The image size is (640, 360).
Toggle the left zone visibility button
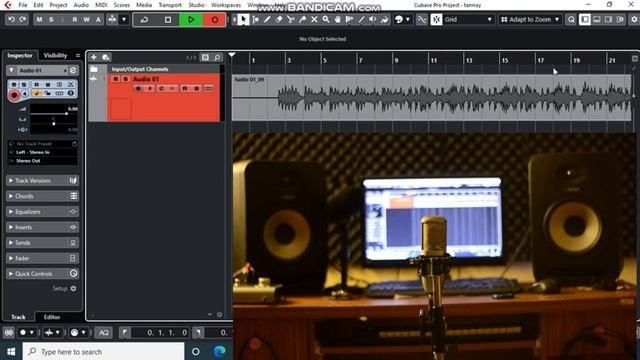[x=585, y=19]
